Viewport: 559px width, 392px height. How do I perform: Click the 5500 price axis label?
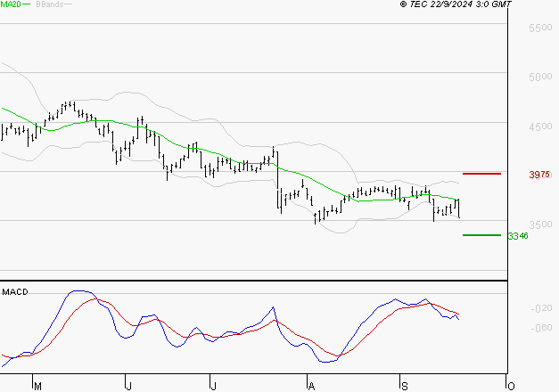pyautogui.click(x=540, y=28)
